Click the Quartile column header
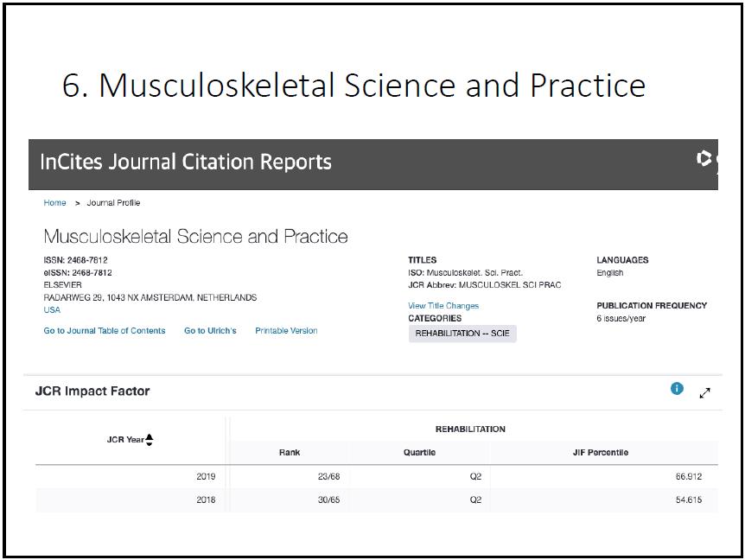The image size is (745, 560). pyautogui.click(x=419, y=452)
